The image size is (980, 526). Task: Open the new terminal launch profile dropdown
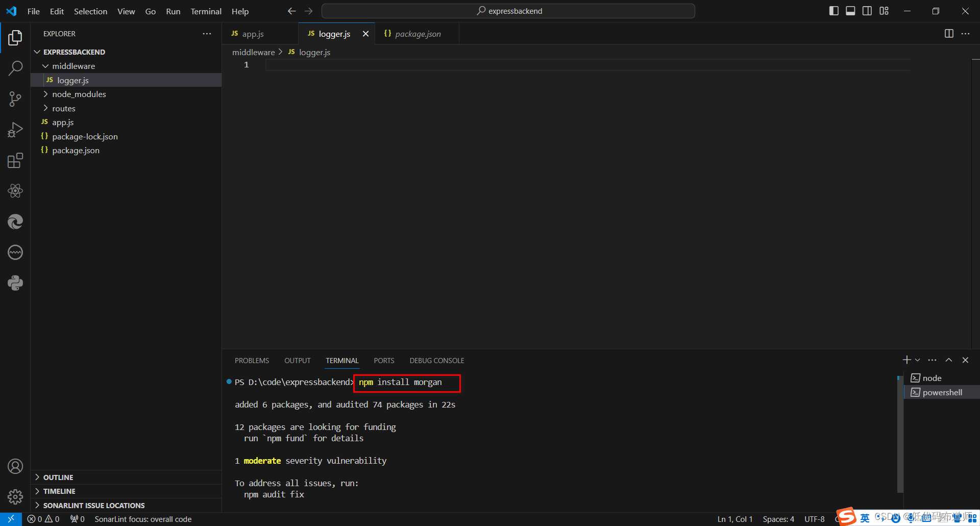tap(918, 360)
